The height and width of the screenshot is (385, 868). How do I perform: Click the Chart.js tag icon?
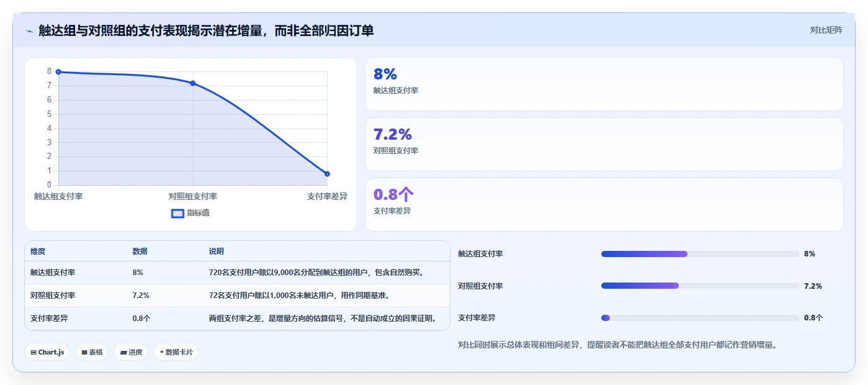[x=34, y=352]
